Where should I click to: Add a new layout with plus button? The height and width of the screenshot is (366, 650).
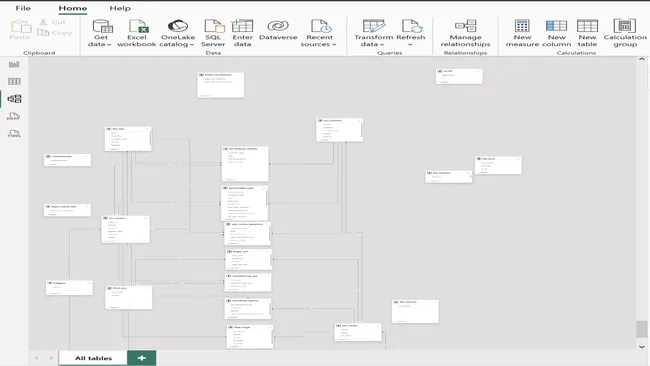(x=142, y=358)
